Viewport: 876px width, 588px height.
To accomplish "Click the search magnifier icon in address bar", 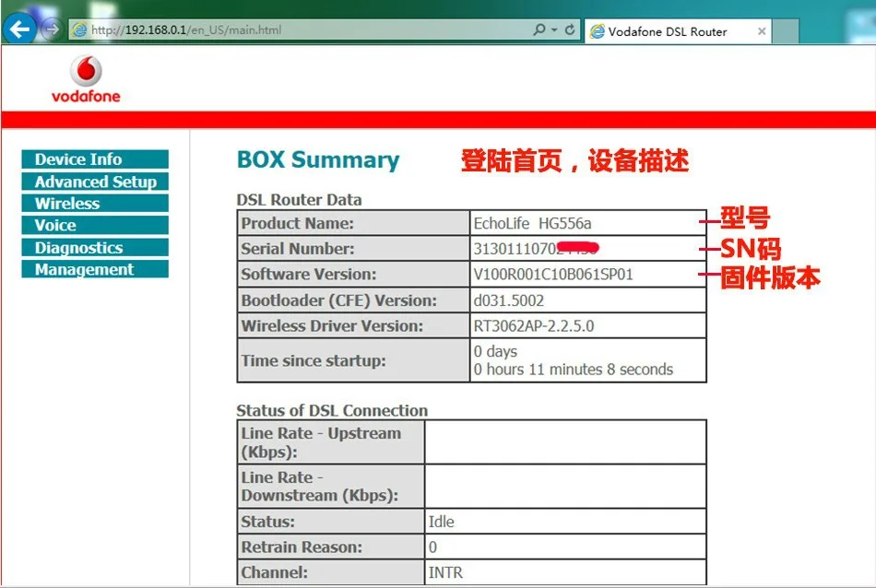I will (539, 29).
